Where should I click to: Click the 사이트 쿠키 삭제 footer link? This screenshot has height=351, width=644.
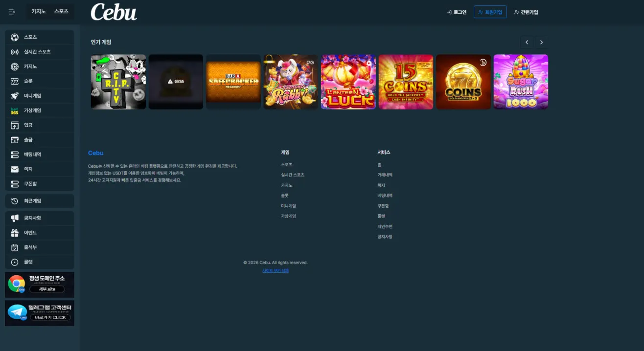pos(276,271)
